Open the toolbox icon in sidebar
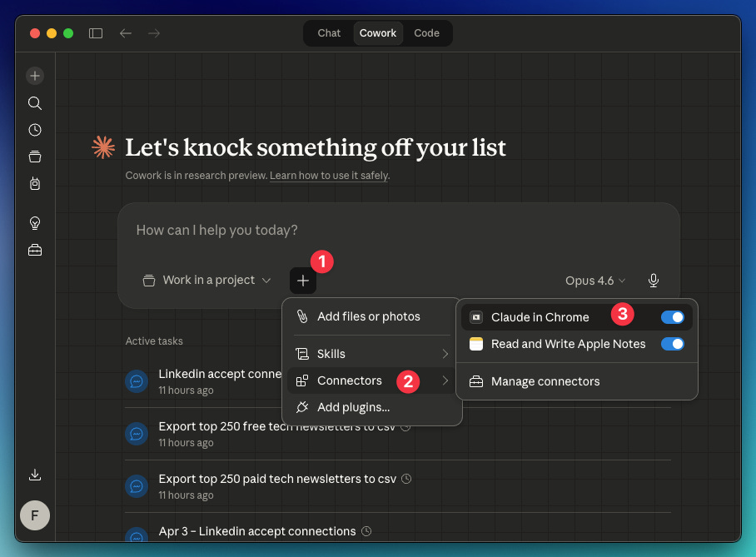 (35, 250)
